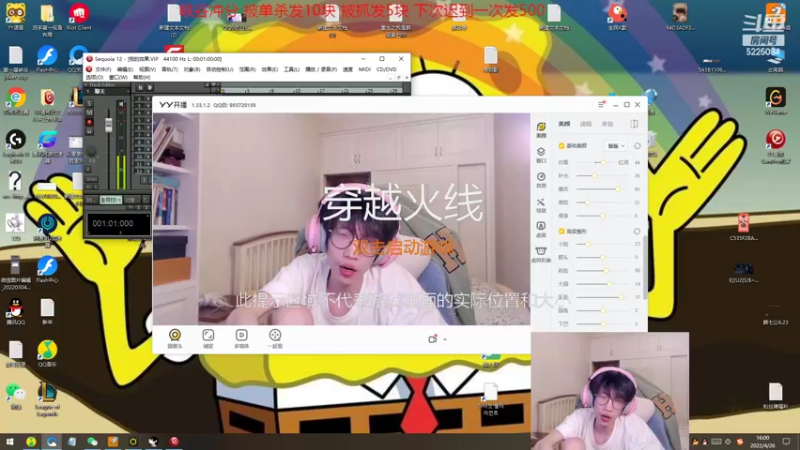Open the WeChat desktop icon
Viewport: 800px width, 450px height.
pyautogui.click(x=16, y=396)
